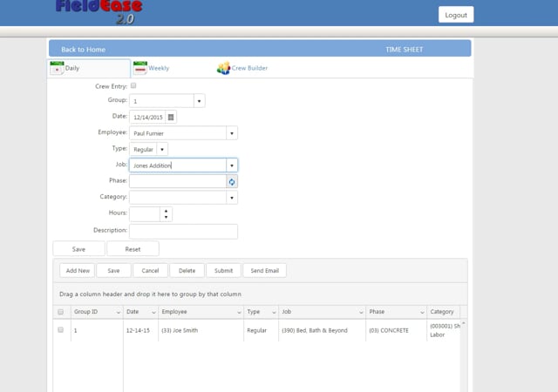Tick the select-all checkbox in grid header
558x392 pixels.
click(x=60, y=312)
